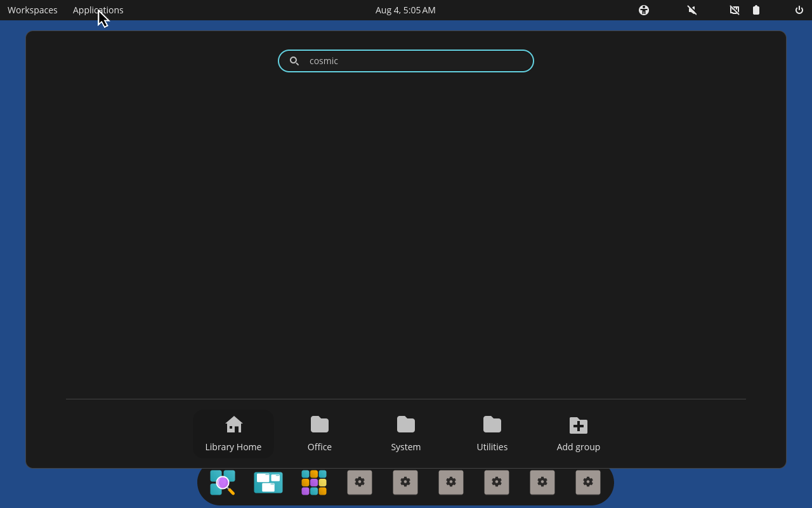Open Workspaces in the top panel
Image resolution: width=812 pixels, height=508 pixels.
32,10
